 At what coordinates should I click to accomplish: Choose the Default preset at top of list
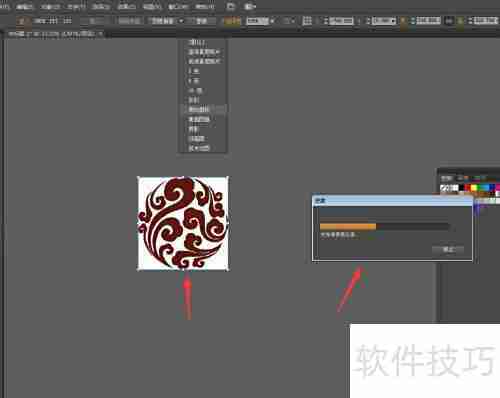tap(203, 42)
